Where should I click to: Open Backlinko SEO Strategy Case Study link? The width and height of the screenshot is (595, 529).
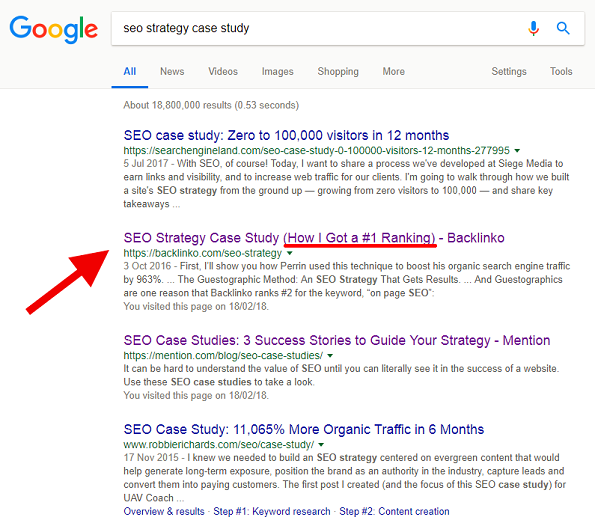pyautogui.click(x=314, y=238)
